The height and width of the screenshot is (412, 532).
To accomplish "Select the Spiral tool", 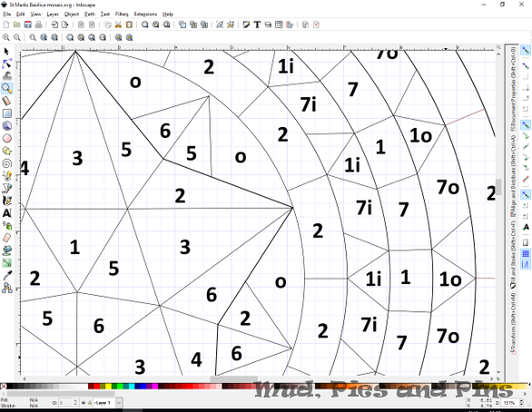I will coord(6,163).
